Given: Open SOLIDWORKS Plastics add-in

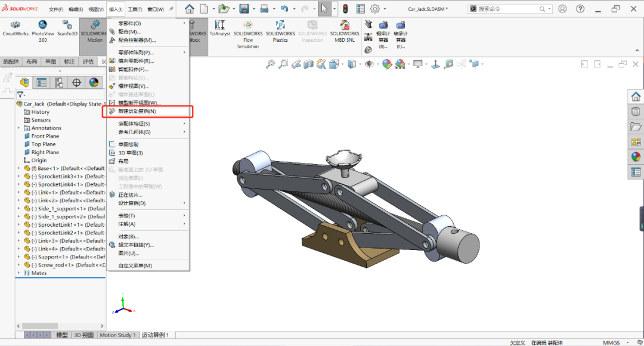Looking at the screenshot, I should click(280, 31).
